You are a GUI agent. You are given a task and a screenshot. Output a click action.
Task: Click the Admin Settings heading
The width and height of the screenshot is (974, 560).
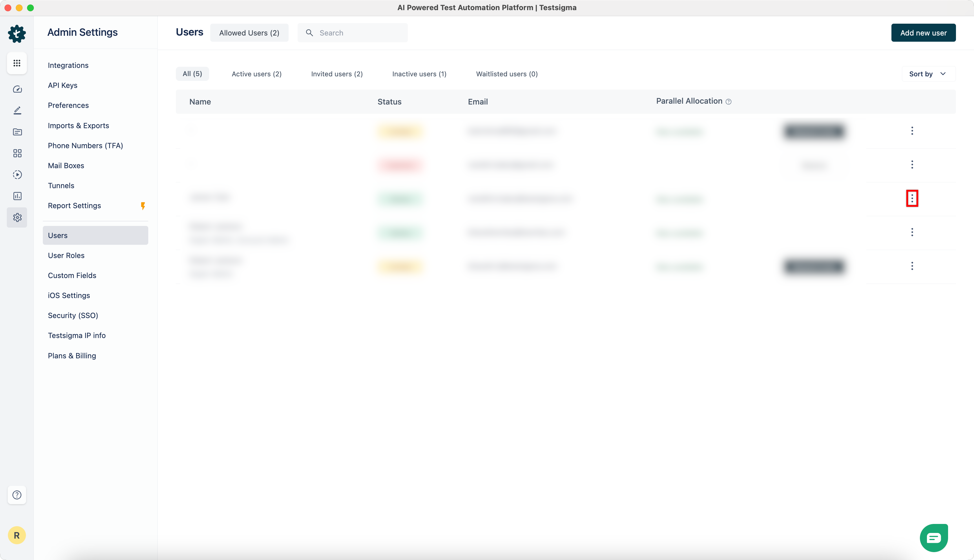(x=83, y=32)
